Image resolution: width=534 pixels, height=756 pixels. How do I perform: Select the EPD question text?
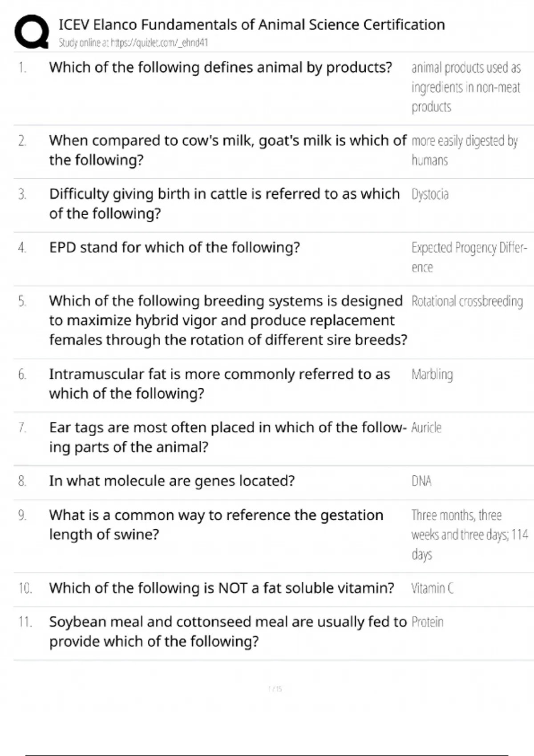tap(174, 247)
